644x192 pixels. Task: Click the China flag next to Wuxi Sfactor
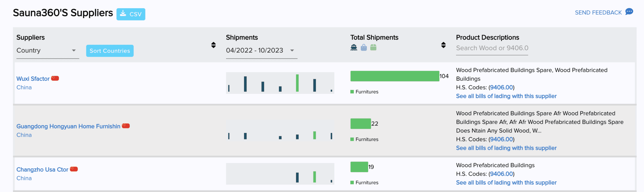pos(55,78)
